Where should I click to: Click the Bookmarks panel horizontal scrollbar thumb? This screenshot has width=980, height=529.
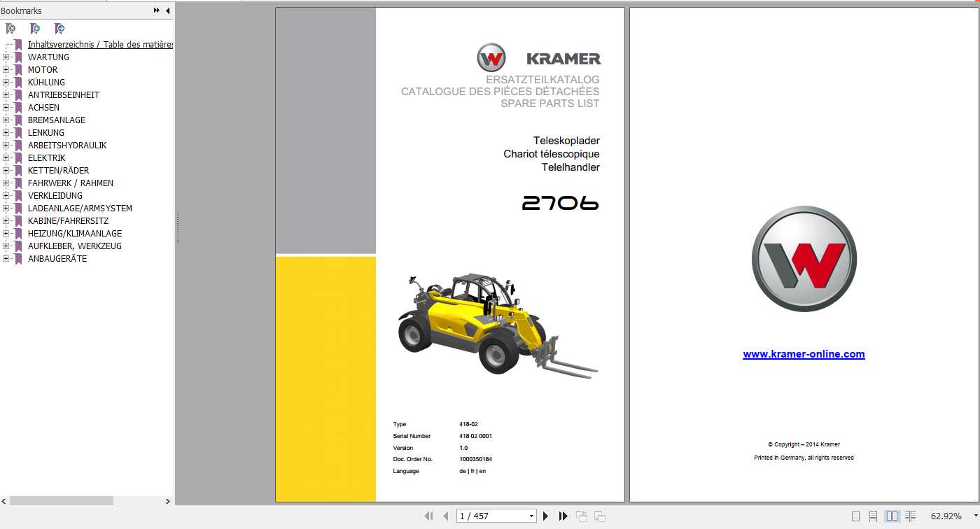click(x=61, y=501)
